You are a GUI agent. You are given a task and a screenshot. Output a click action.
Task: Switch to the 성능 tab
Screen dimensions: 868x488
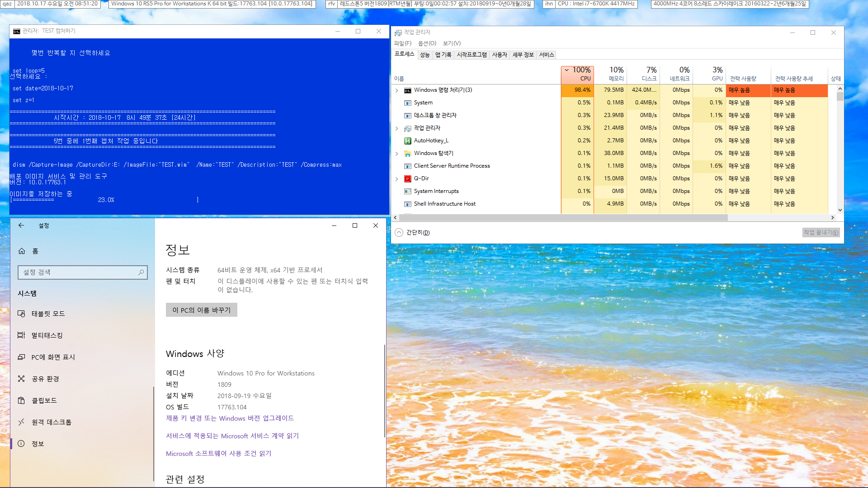tap(425, 55)
